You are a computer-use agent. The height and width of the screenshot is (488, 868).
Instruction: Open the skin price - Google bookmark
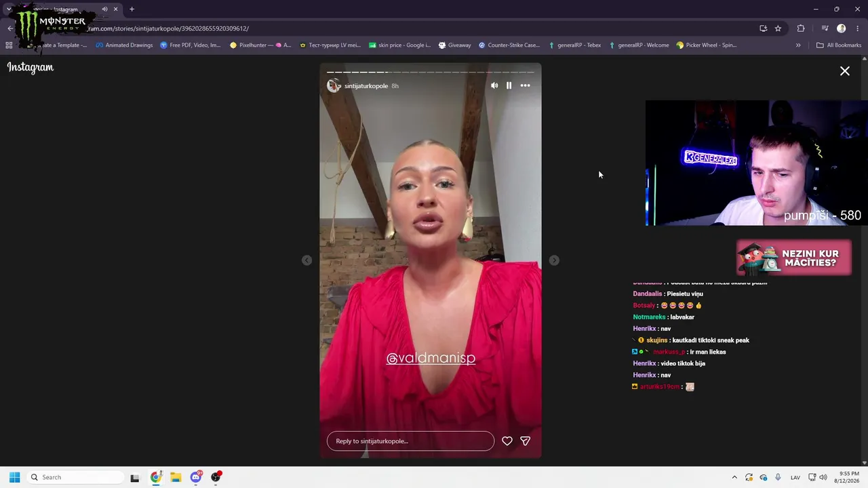coord(400,45)
